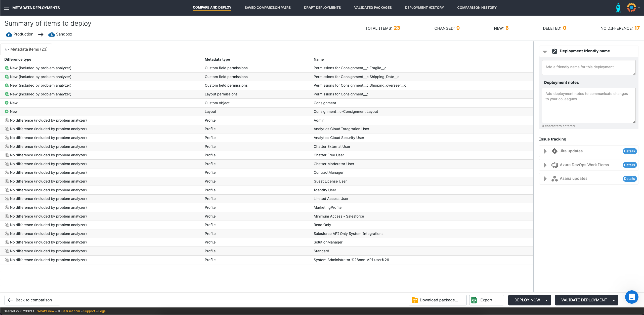Image resolution: width=644 pixels, height=315 pixels.
Task: Open the hamburger menu icon
Action: click(x=7, y=8)
